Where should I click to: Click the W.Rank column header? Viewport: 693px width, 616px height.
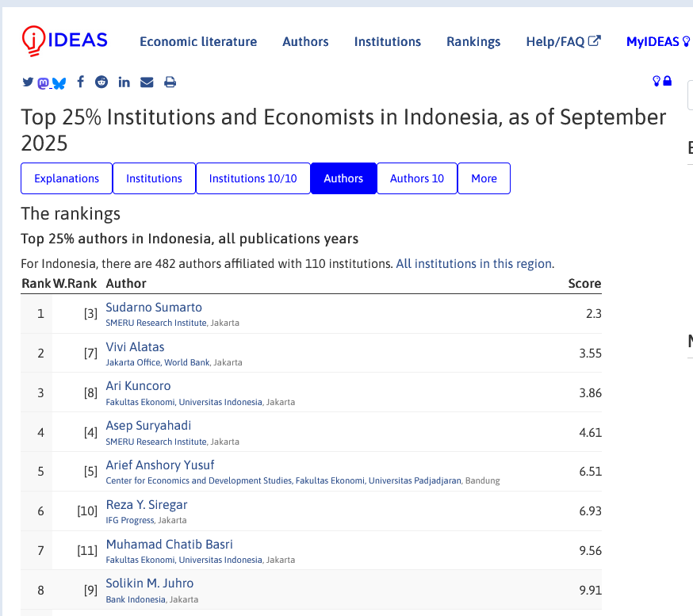click(75, 283)
